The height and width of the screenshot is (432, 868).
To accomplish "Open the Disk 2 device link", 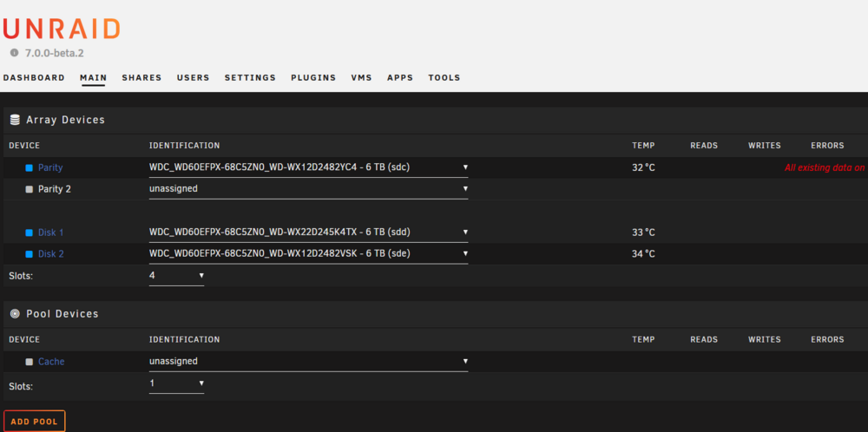I will [x=51, y=254].
